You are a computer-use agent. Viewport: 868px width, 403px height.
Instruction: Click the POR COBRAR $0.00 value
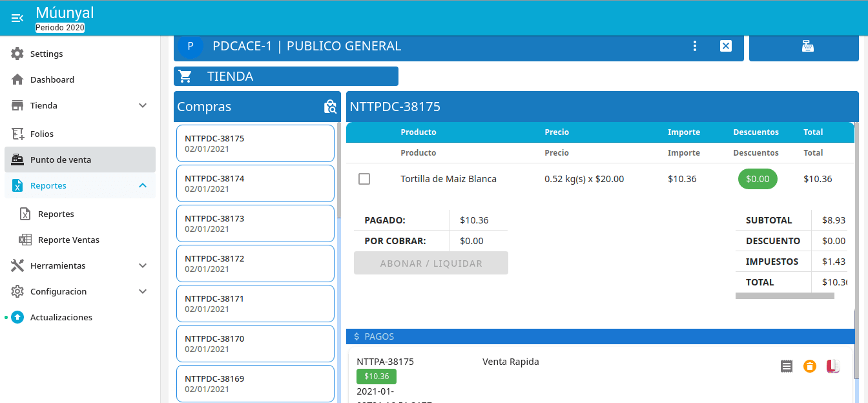click(x=471, y=241)
